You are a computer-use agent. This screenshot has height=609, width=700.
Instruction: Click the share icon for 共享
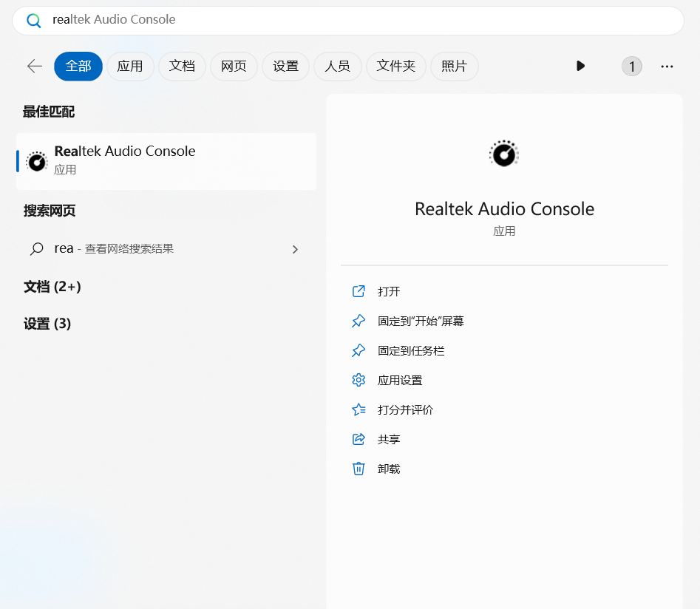pos(359,439)
